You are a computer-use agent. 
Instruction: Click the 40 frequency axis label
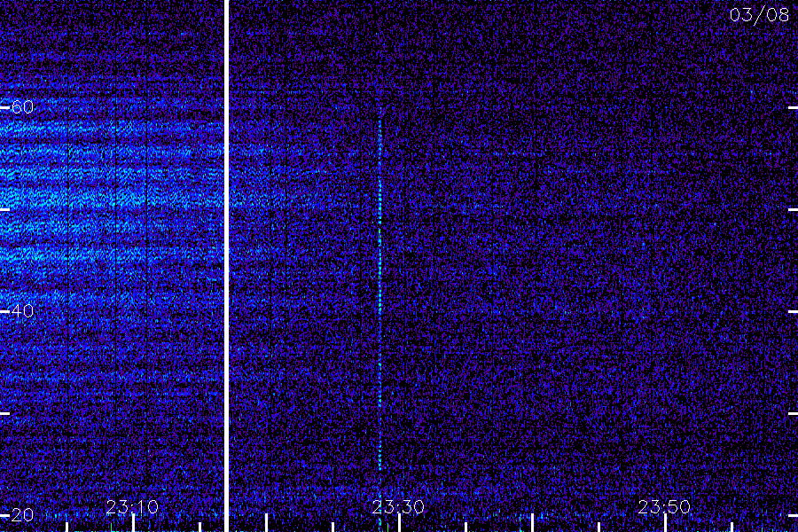click(x=22, y=311)
